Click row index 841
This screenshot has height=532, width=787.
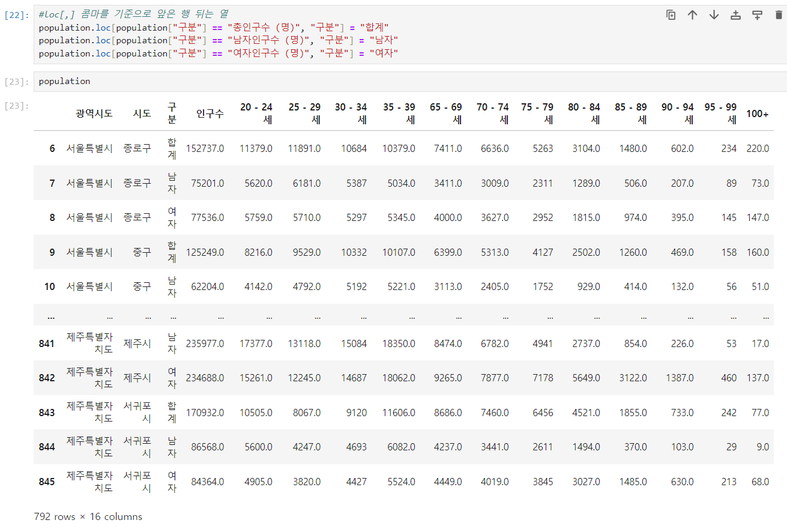47,343
